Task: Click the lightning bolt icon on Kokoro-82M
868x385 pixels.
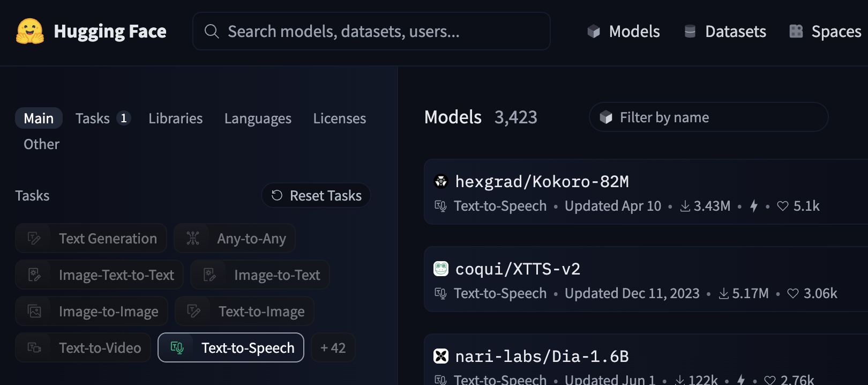Action: [x=753, y=206]
